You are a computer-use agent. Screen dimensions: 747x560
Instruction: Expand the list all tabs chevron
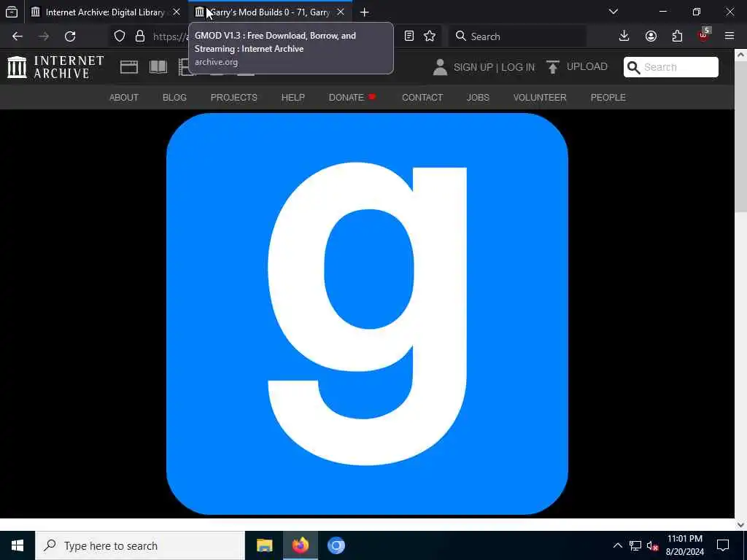pos(614,12)
